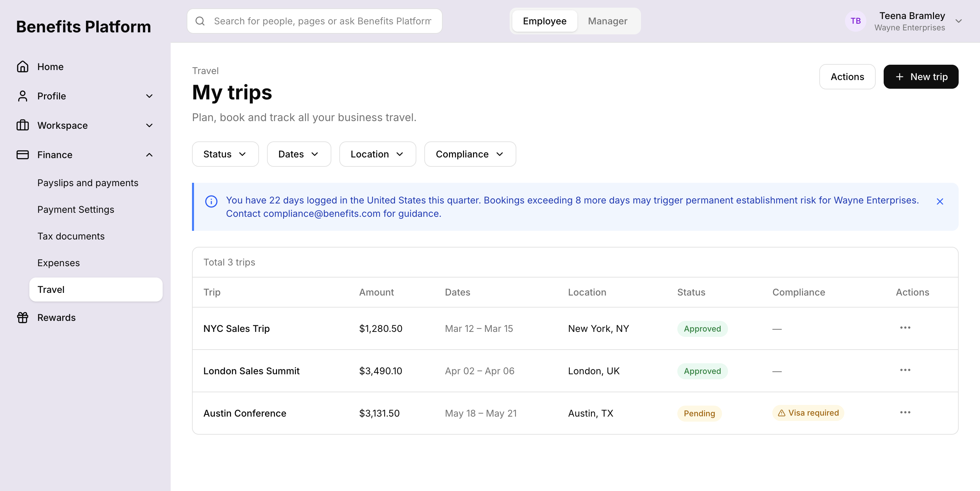This screenshot has width=980, height=491.
Task: Open the Location filter dropdown
Action: click(377, 154)
